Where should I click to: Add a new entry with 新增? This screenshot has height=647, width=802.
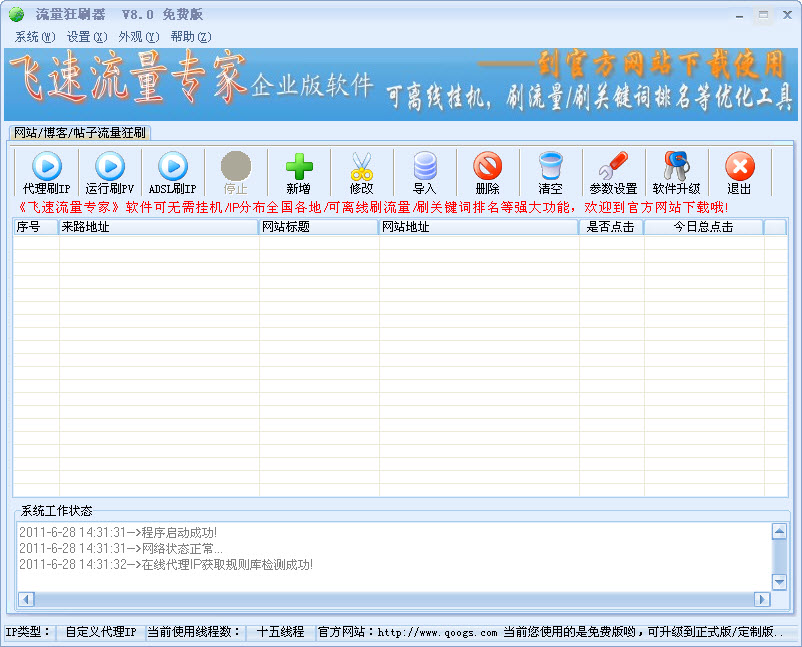tap(299, 173)
